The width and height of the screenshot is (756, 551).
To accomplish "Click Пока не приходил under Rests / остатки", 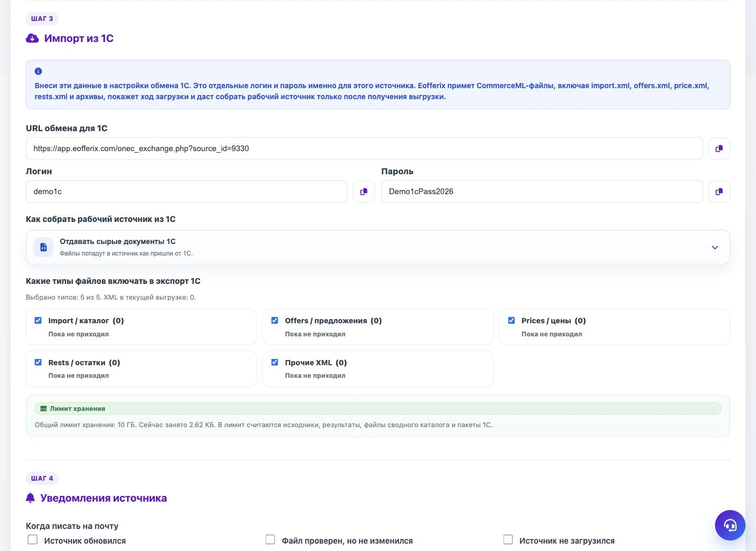I will pos(79,376).
